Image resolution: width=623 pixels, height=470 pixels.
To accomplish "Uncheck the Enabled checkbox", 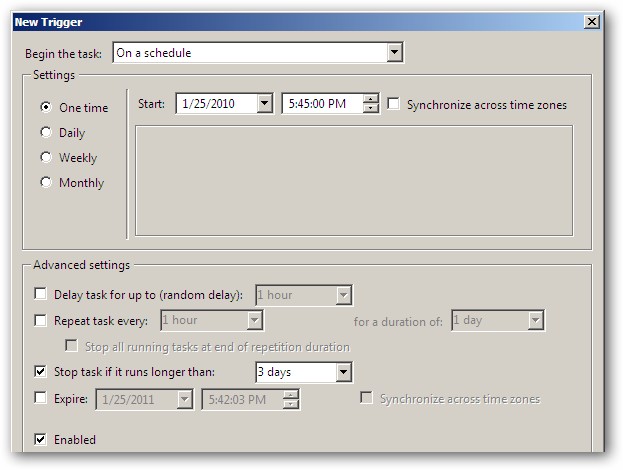I will click(40, 439).
